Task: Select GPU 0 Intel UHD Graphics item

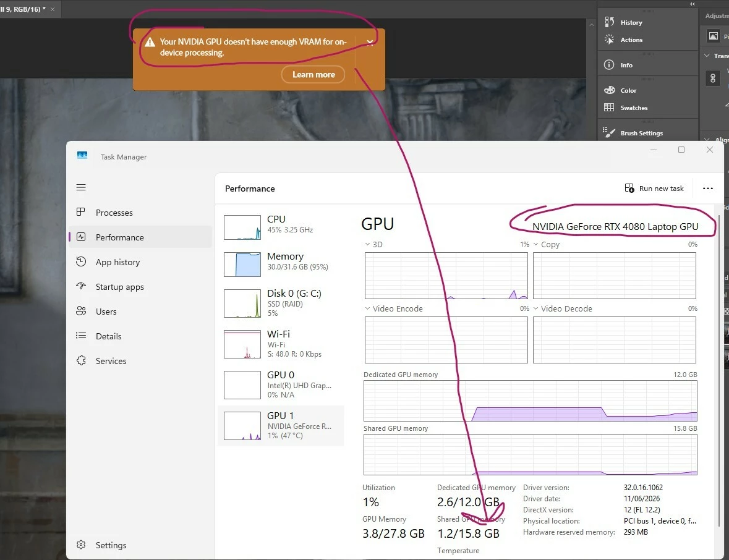Action: point(281,385)
